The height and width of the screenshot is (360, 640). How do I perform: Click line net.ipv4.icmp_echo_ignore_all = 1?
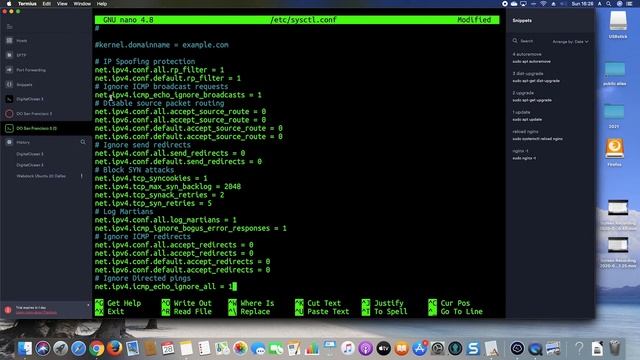tap(163, 287)
